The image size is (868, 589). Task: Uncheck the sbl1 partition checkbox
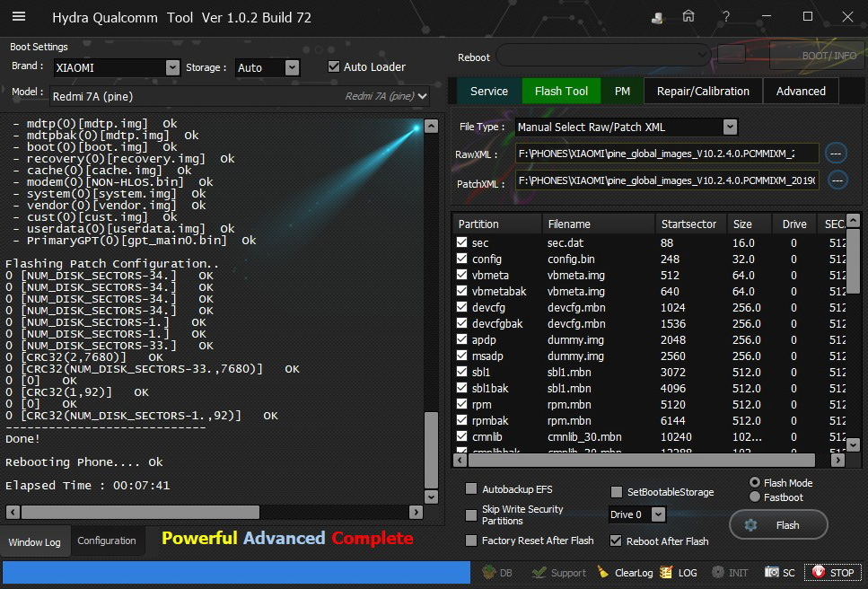click(x=461, y=372)
